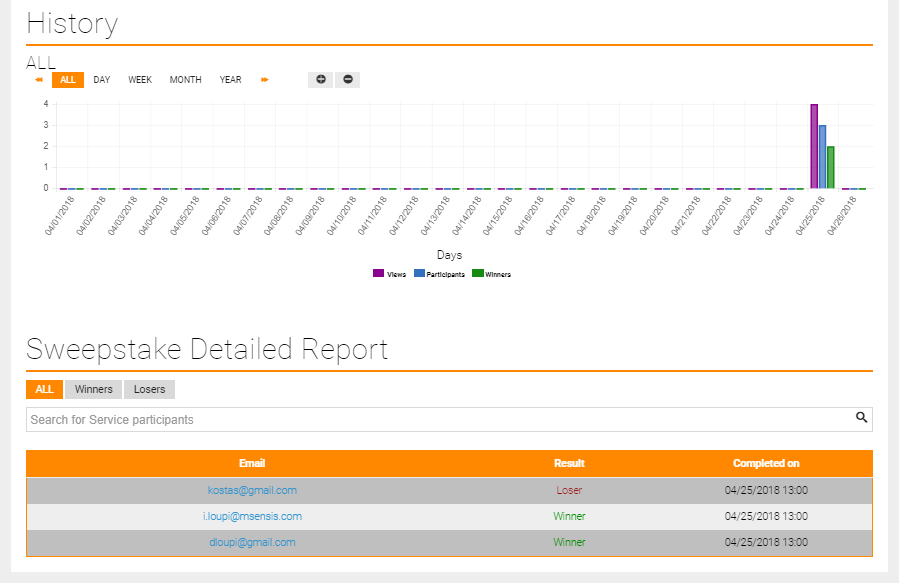Screen dimensions: 899x583
Task: Go to next period with right double-arrow
Action: tap(264, 80)
